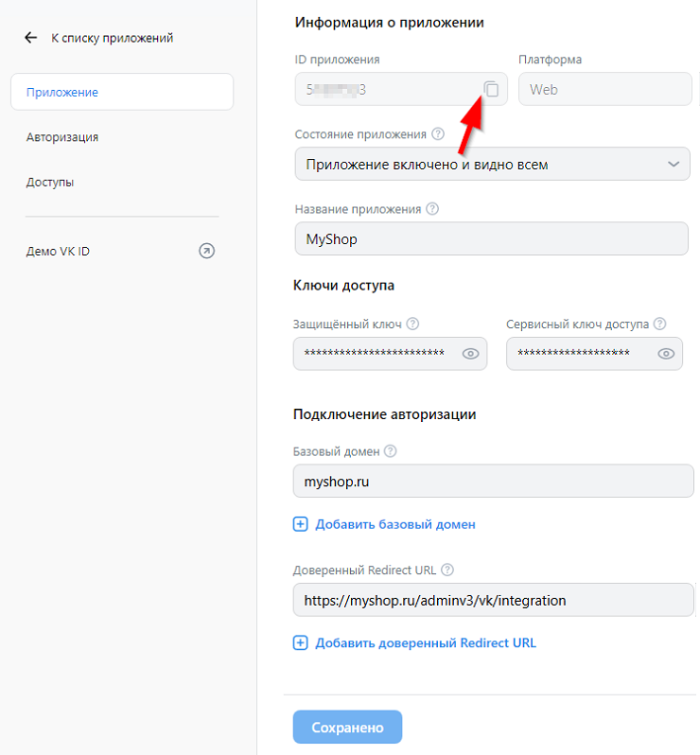This screenshot has width=700, height=755.
Task: Select the Приложение sidebar item
Action: 121,92
